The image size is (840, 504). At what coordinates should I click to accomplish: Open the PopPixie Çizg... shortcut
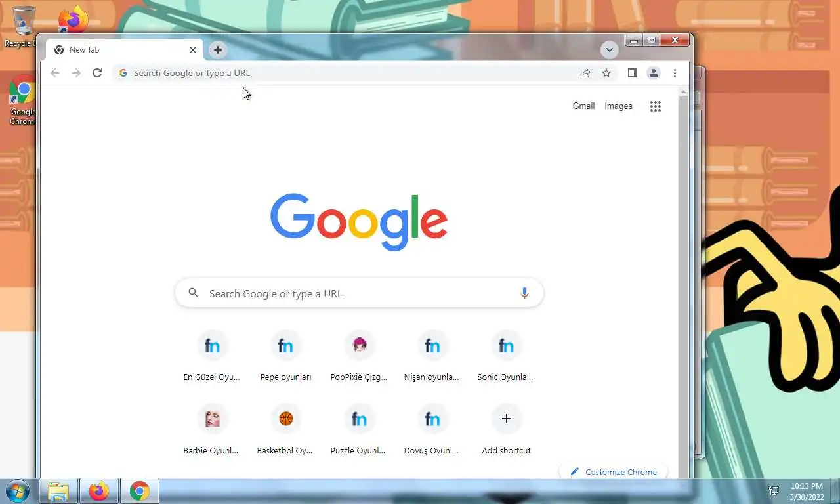coord(359,356)
